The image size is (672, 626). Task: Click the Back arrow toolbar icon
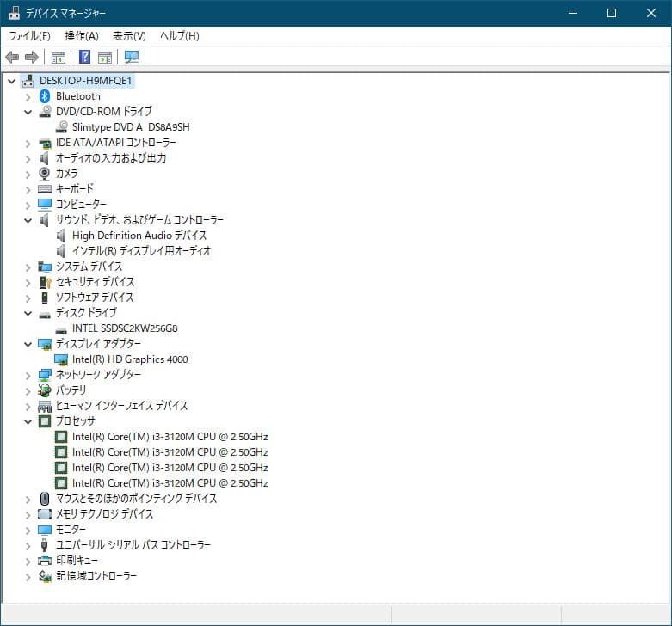point(12,57)
